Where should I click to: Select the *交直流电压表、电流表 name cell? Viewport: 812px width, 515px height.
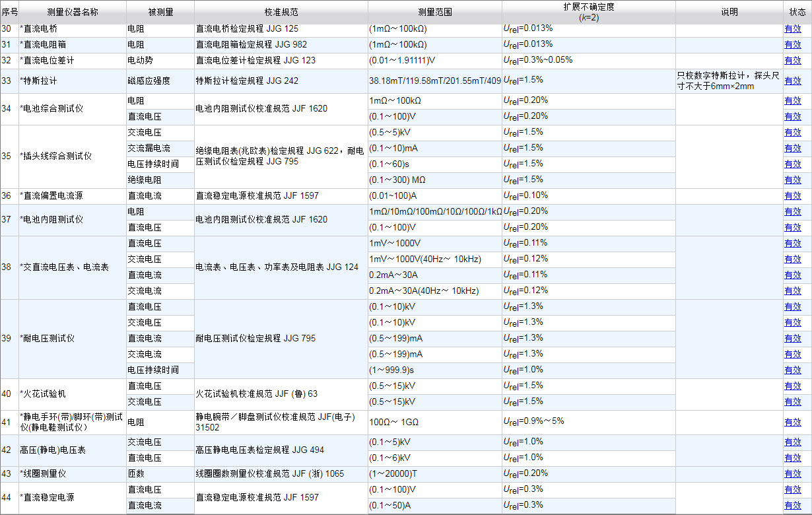click(x=72, y=267)
